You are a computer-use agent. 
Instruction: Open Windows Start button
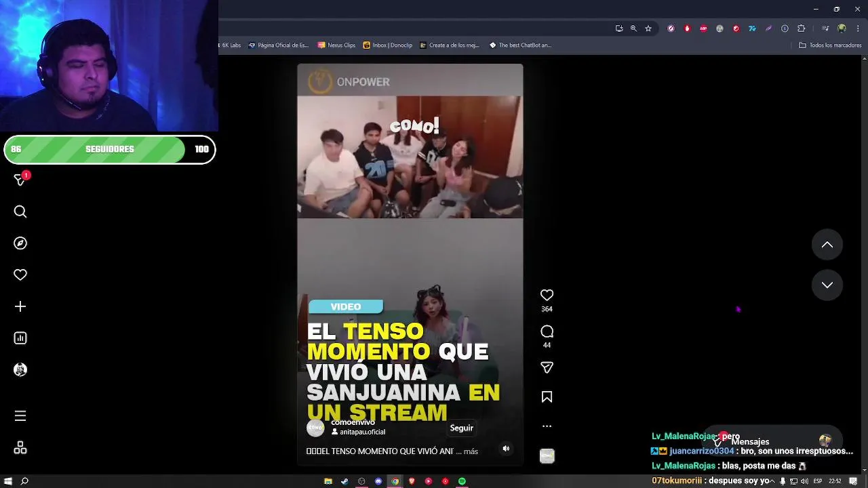tap(7, 481)
